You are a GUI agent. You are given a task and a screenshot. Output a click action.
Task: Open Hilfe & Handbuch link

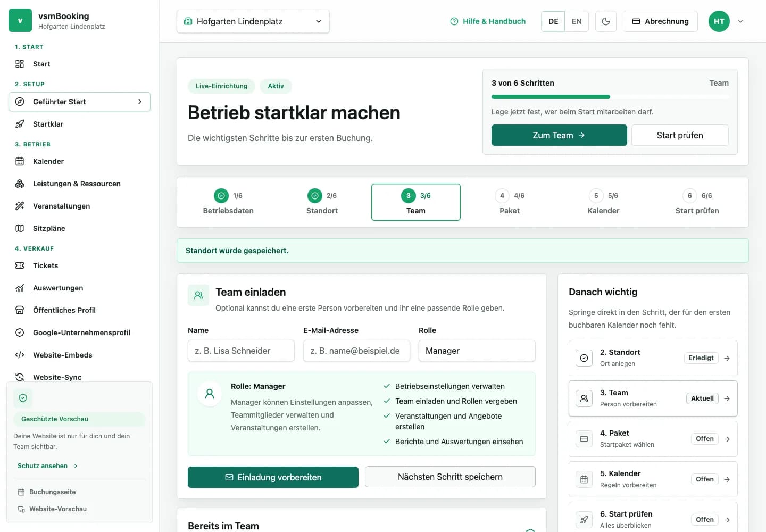488,21
